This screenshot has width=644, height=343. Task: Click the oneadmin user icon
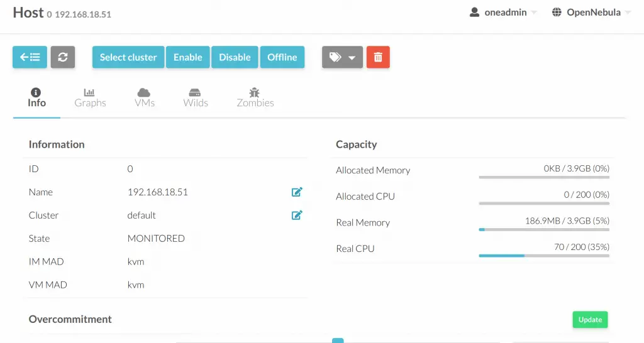474,13
